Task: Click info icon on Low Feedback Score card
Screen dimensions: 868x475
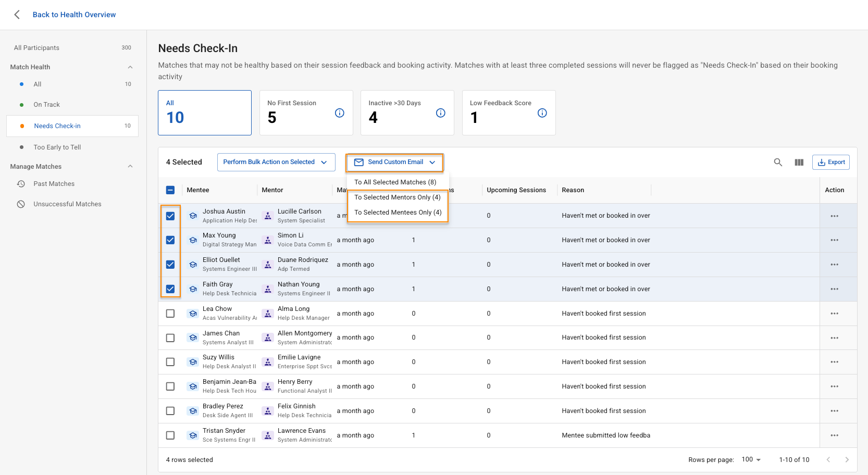Action: tap(542, 113)
